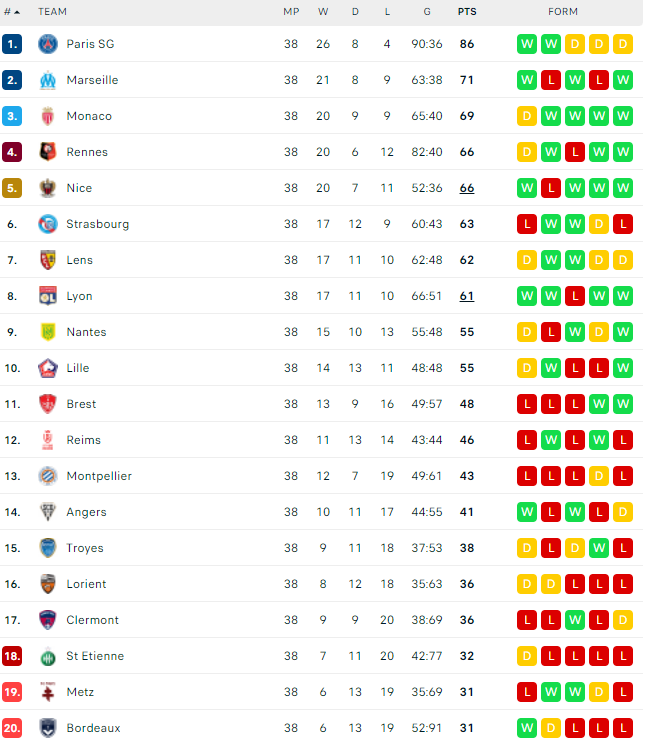Click the Paris SG club crest

point(48,44)
